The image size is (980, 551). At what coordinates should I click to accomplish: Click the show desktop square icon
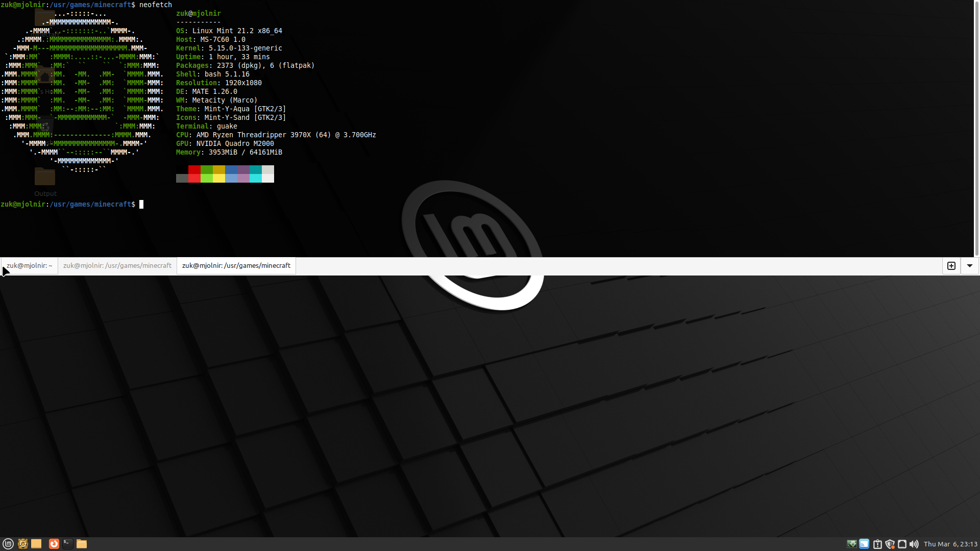pos(36,544)
